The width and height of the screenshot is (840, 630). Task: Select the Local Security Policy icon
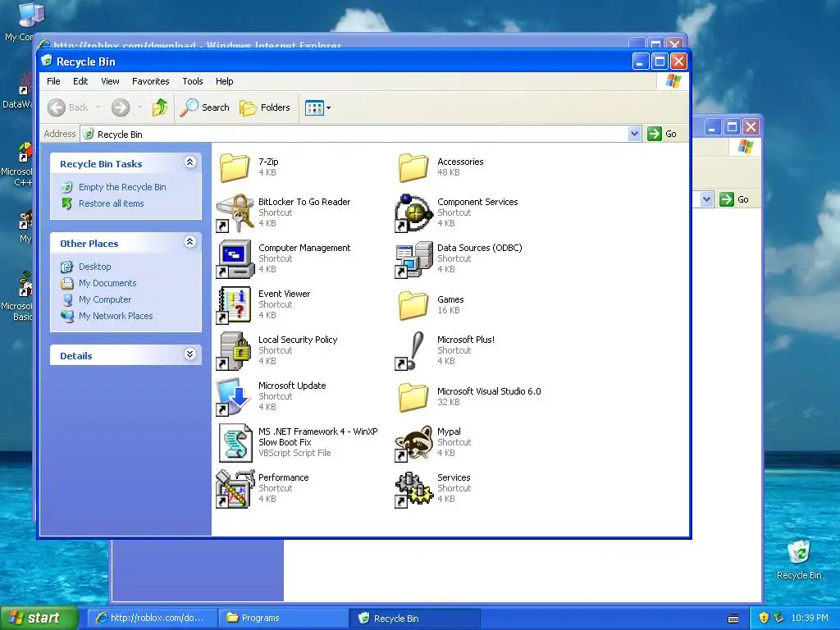[x=235, y=351]
